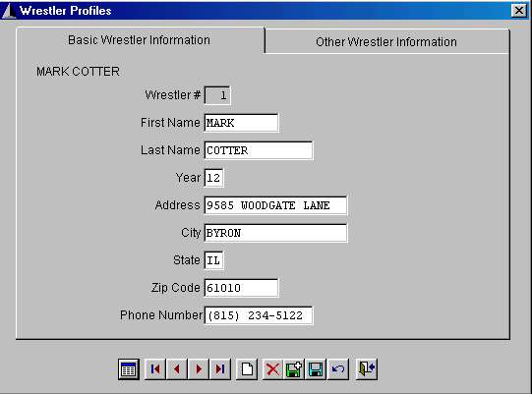Undo changes with the curved arrow icon
The image size is (532, 394).
pos(337,368)
